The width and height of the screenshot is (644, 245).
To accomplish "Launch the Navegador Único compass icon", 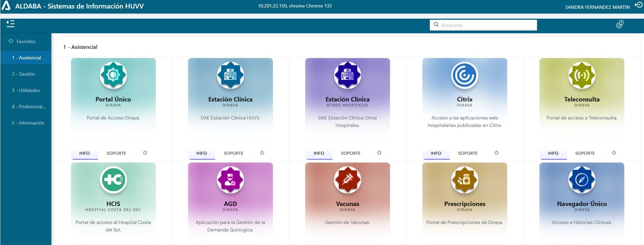I will coord(582,180).
